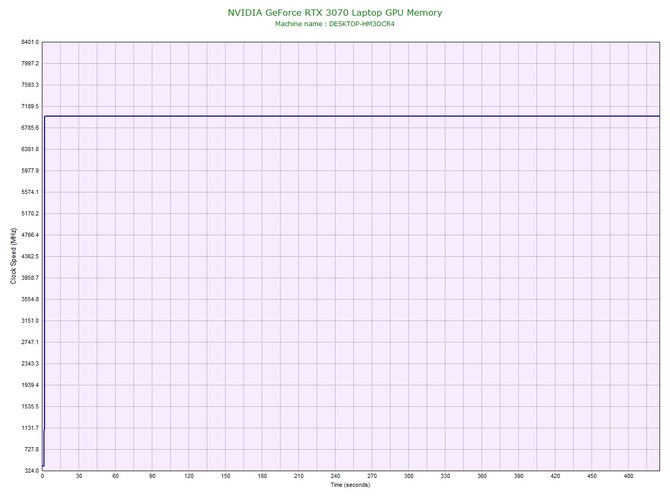The height and width of the screenshot is (502, 670).
Task: Select the 480 seconds time axis label
Action: [x=629, y=476]
